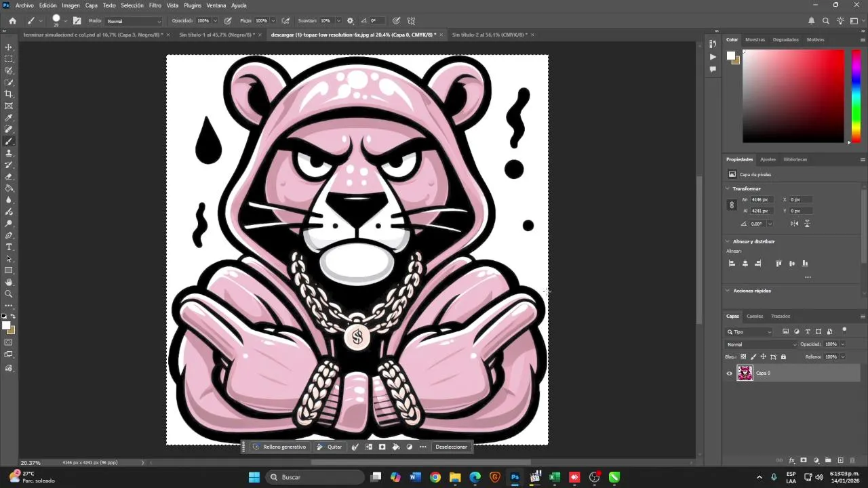The width and height of the screenshot is (868, 488).
Task: Select the Hand tool
Action: point(9,282)
